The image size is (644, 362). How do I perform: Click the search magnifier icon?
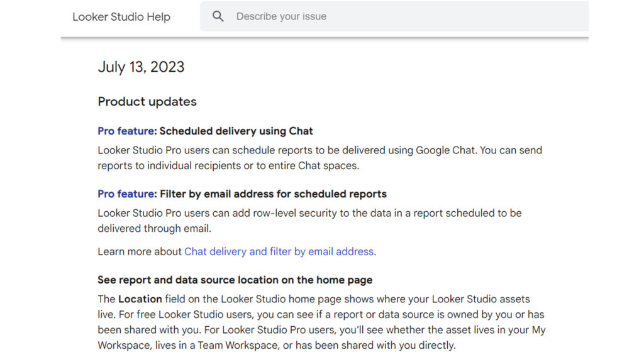pyautogui.click(x=218, y=16)
